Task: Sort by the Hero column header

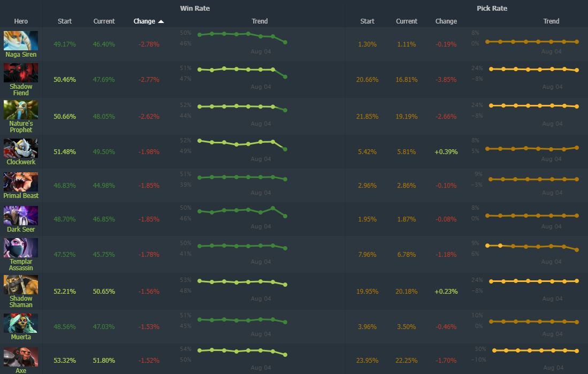Action: coord(21,21)
